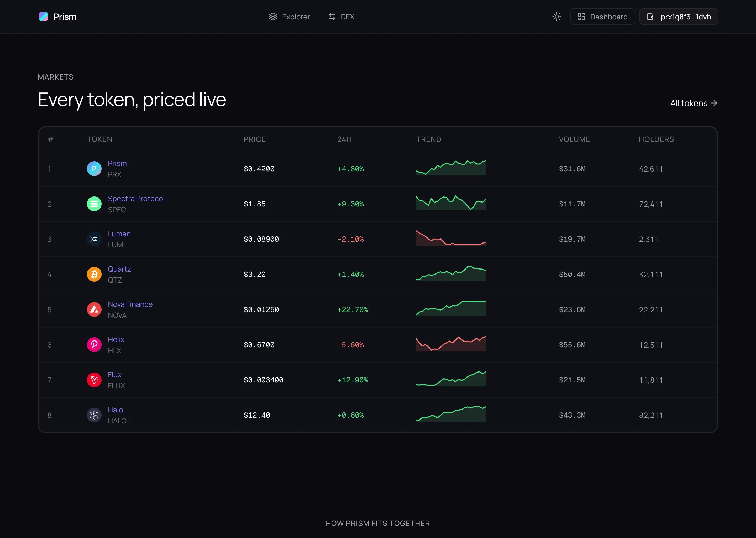Click the Prism logo icon
Screen dimensions: 756x538
43,17
